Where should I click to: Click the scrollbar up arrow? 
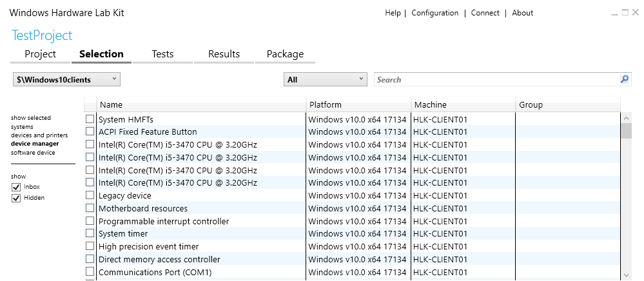click(627, 119)
